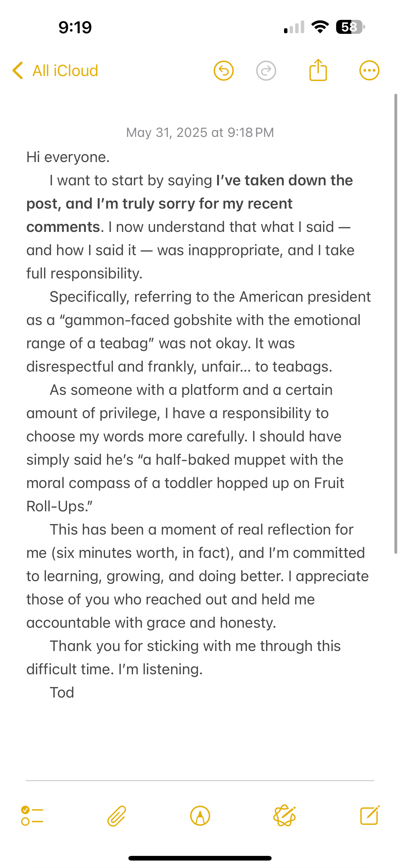Tap the home indicator bar
Screen dimensions: 400x868
(200, 858)
